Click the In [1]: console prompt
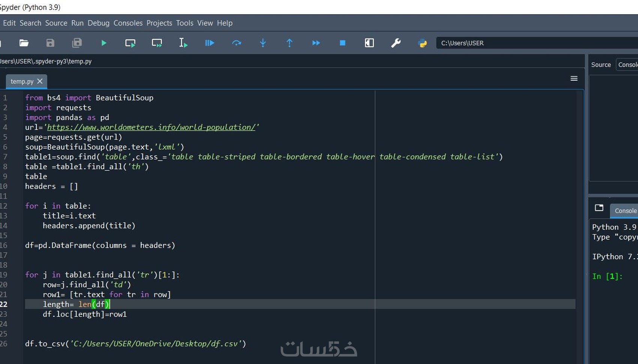 tap(607, 277)
